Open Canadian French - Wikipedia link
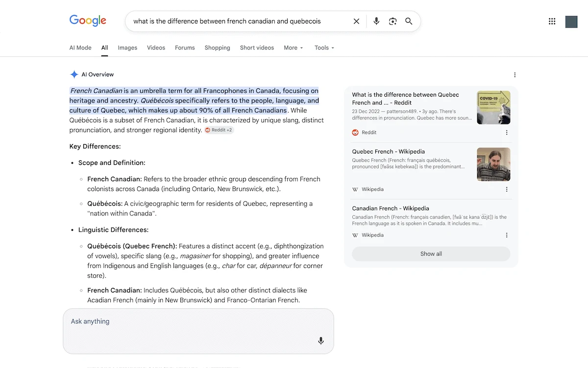 391,209
